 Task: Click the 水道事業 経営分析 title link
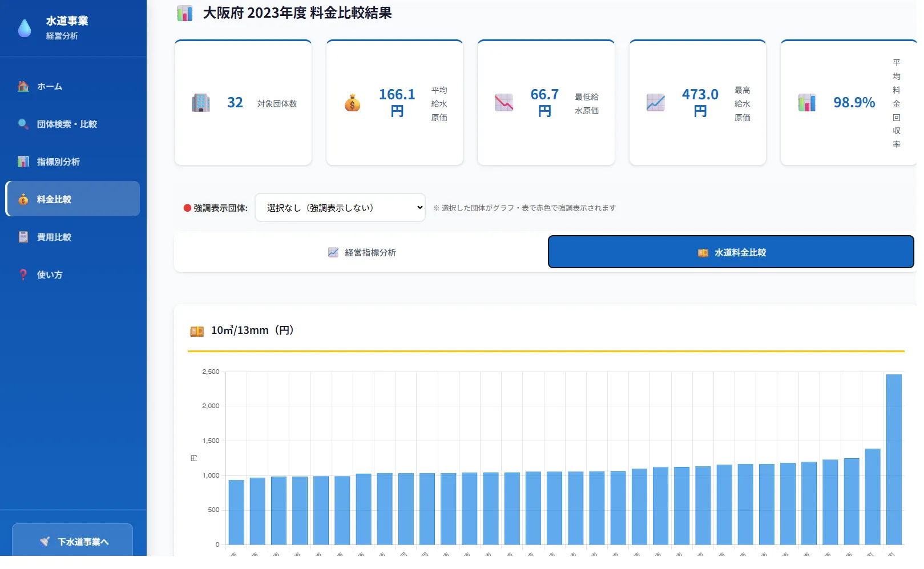pyautogui.click(x=67, y=27)
